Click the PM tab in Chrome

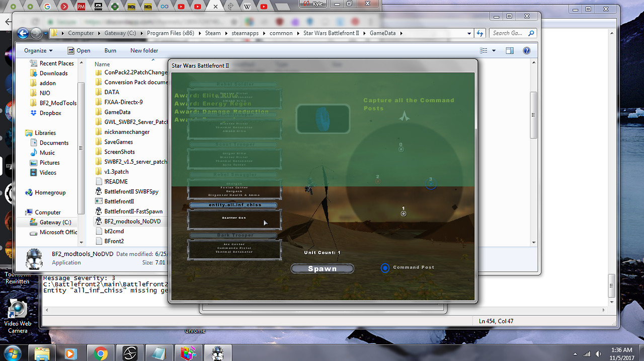(x=80, y=7)
